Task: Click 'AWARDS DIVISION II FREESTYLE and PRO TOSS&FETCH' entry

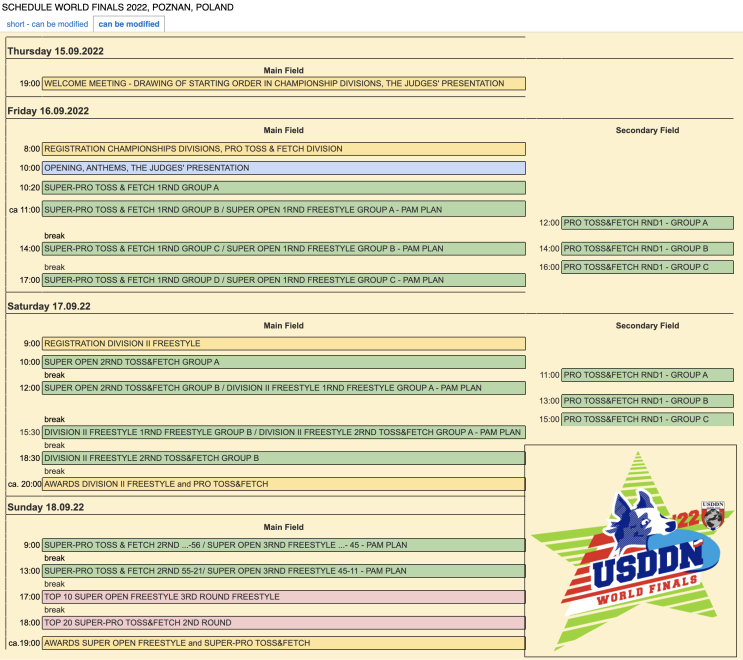Action: (x=284, y=484)
